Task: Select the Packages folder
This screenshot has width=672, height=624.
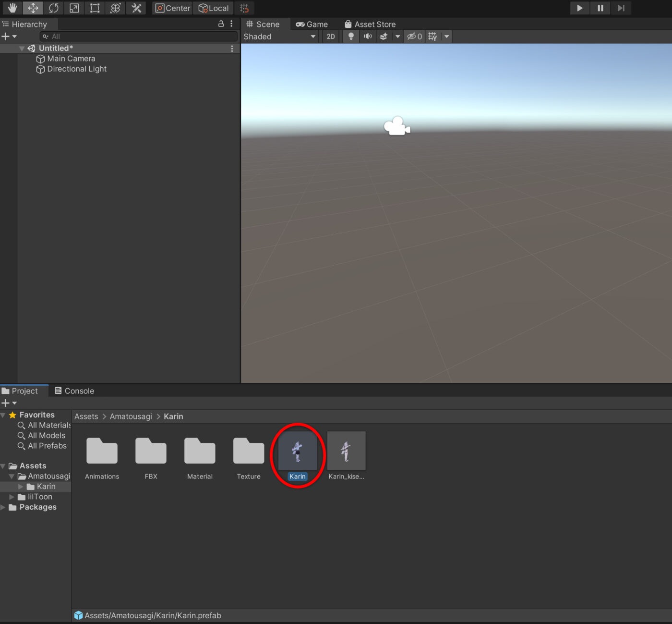Action: pyautogui.click(x=33, y=507)
